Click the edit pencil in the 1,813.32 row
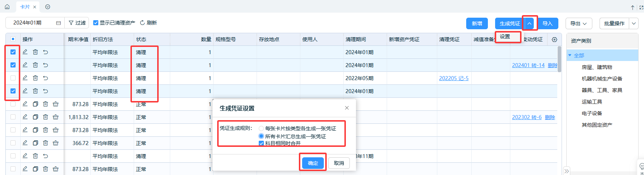This screenshot has width=644, height=175. point(25,117)
